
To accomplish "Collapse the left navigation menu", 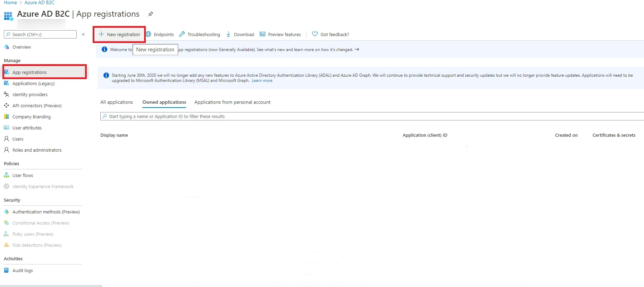I will [x=83, y=34].
